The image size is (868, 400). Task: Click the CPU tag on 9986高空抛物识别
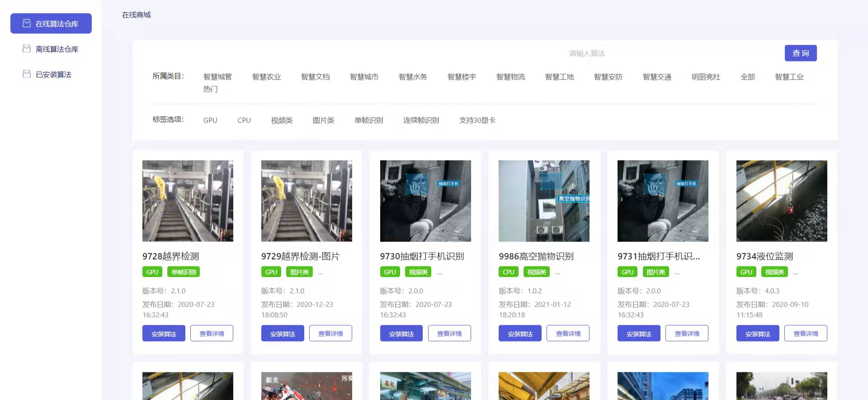[x=509, y=272]
